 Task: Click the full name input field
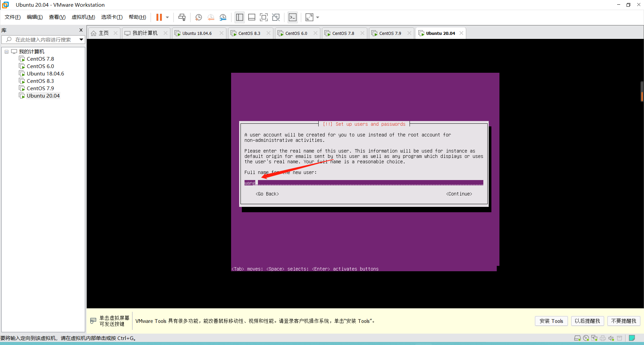[x=364, y=183]
